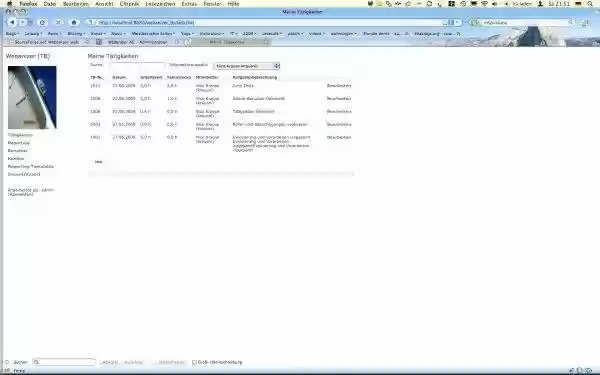Go to the Firefox home page icon
Screen dimensions: 600x375
coord(74,23)
